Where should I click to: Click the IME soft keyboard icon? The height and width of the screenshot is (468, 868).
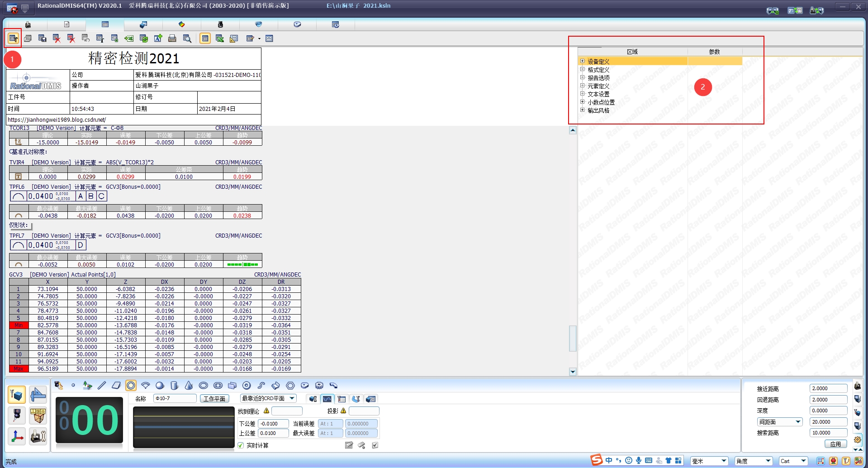tap(648, 460)
